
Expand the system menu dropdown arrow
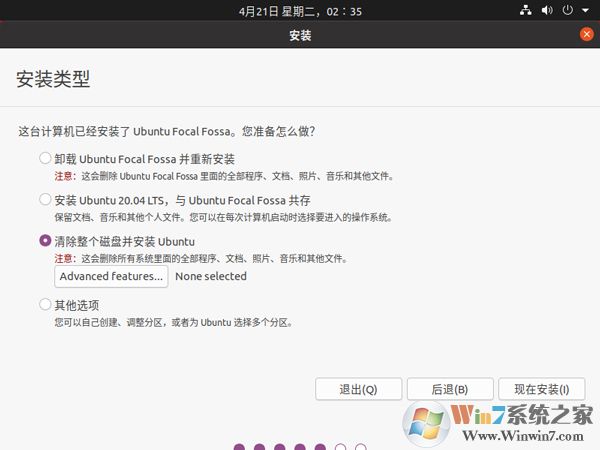585,10
